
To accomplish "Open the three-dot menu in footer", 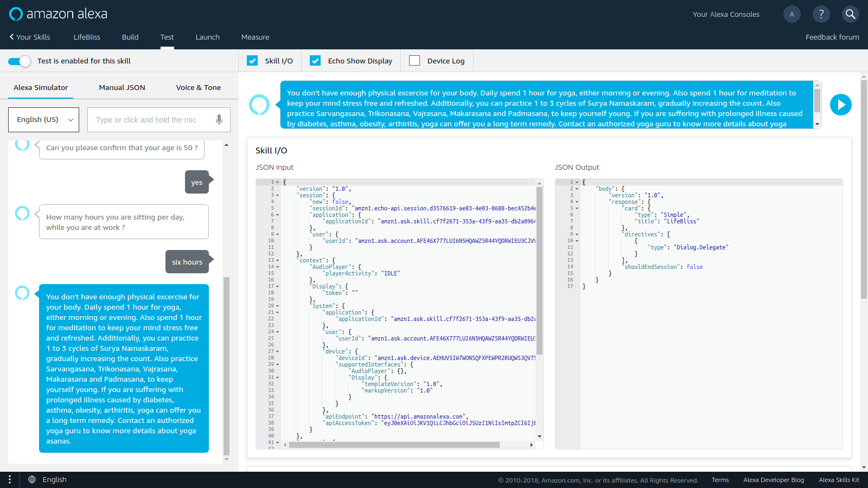I will 10,480.
